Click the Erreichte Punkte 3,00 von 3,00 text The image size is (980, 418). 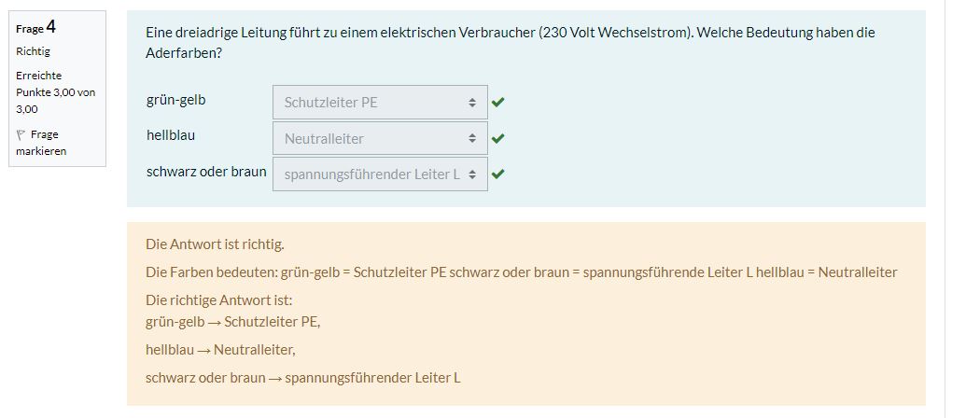point(56,92)
